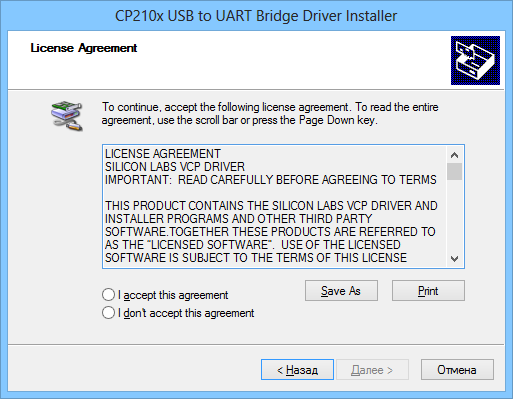513x399 pixels.
Task: Click the SILICON LABS VCP DRIVER line
Action: 175,167
